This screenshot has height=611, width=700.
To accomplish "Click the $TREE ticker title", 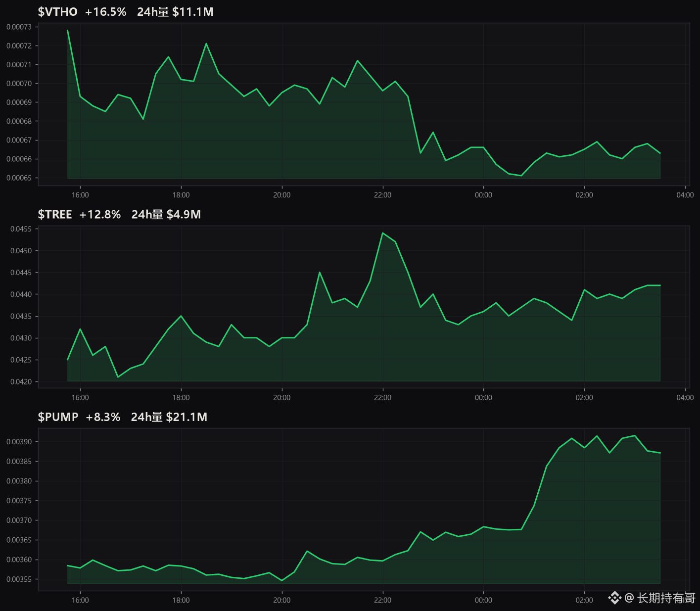I will pyautogui.click(x=55, y=214).
